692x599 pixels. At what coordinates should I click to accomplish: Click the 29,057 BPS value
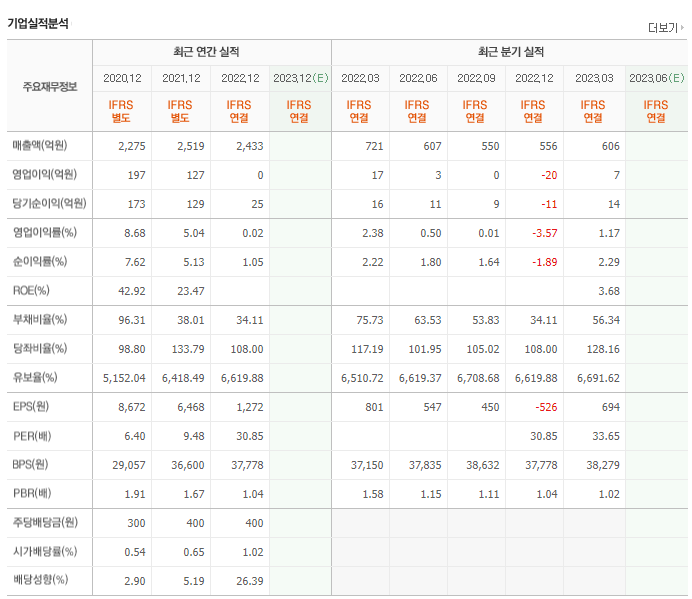pos(128,465)
